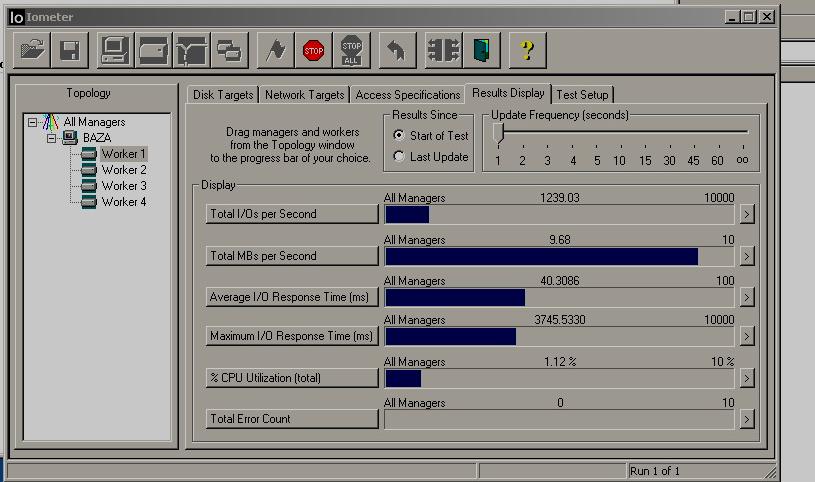
Task: Start a new manager
Action: 114,49
